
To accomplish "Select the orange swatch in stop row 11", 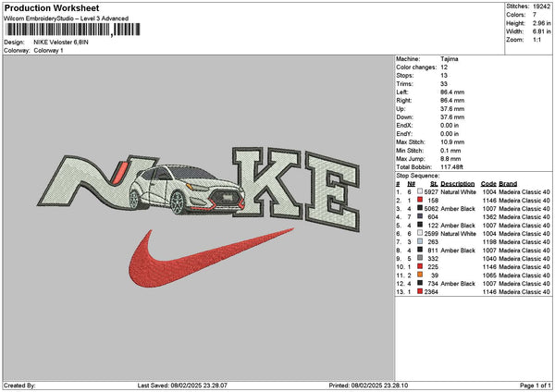I will tap(420, 276).
